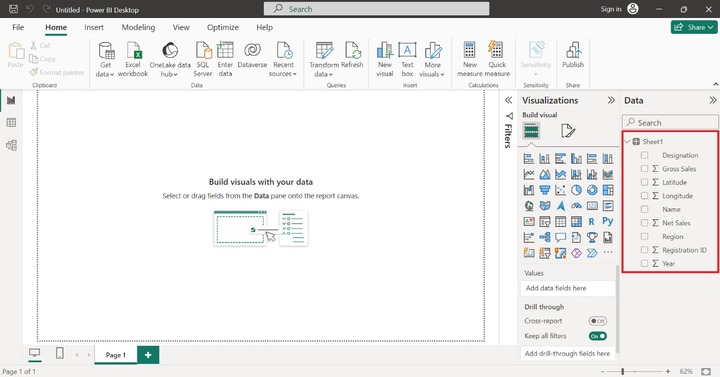Collapse the Sheet1 table tree
The width and height of the screenshot is (720, 377).
(628, 141)
